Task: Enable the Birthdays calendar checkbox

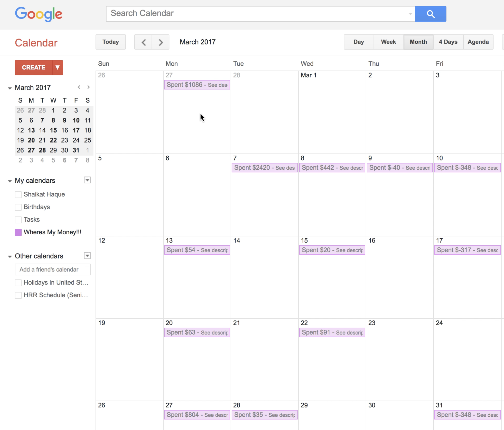Action: 18,207
